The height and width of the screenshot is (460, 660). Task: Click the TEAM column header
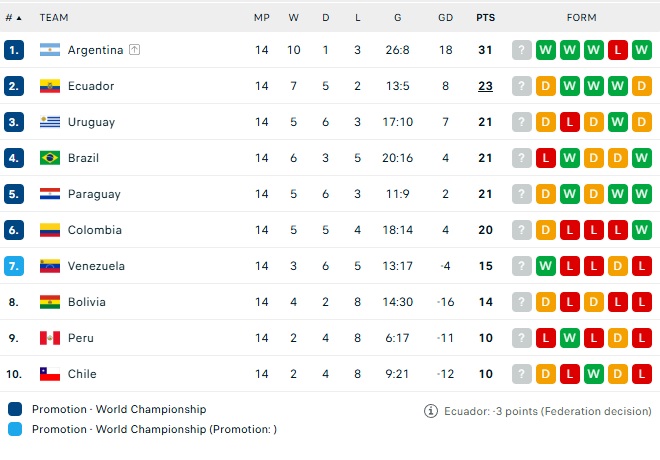54,18
